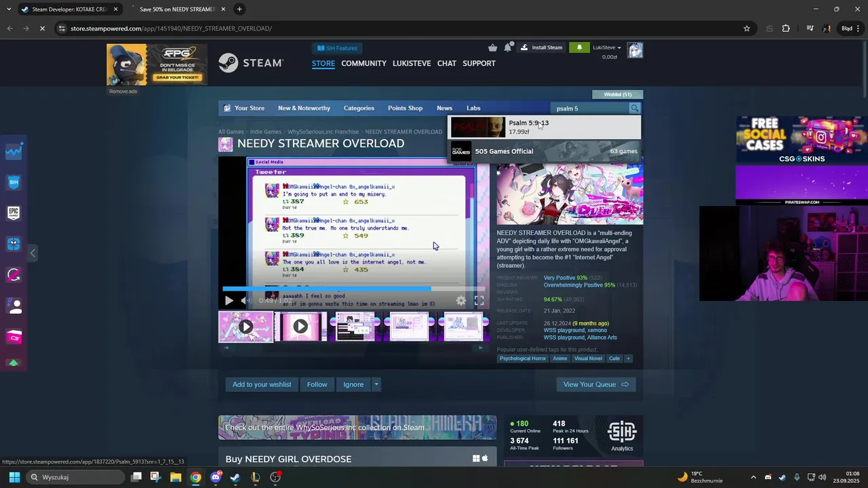Open the News tab
Image resolution: width=868 pixels, height=488 pixels.
point(444,108)
